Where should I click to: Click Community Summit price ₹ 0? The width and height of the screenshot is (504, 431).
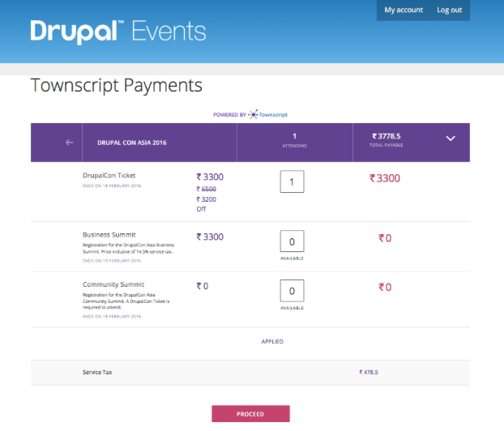[203, 286]
